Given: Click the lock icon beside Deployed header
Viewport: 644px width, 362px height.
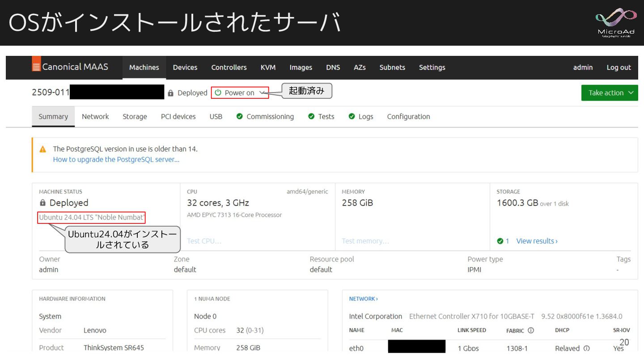Looking at the screenshot, I should pos(170,93).
